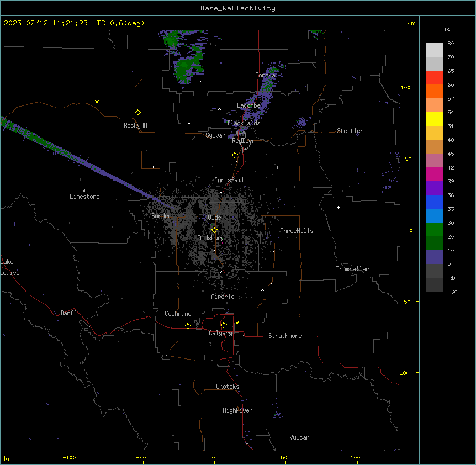Click the Sylvan label on map
The height and width of the screenshot is (465, 476).
(x=215, y=135)
